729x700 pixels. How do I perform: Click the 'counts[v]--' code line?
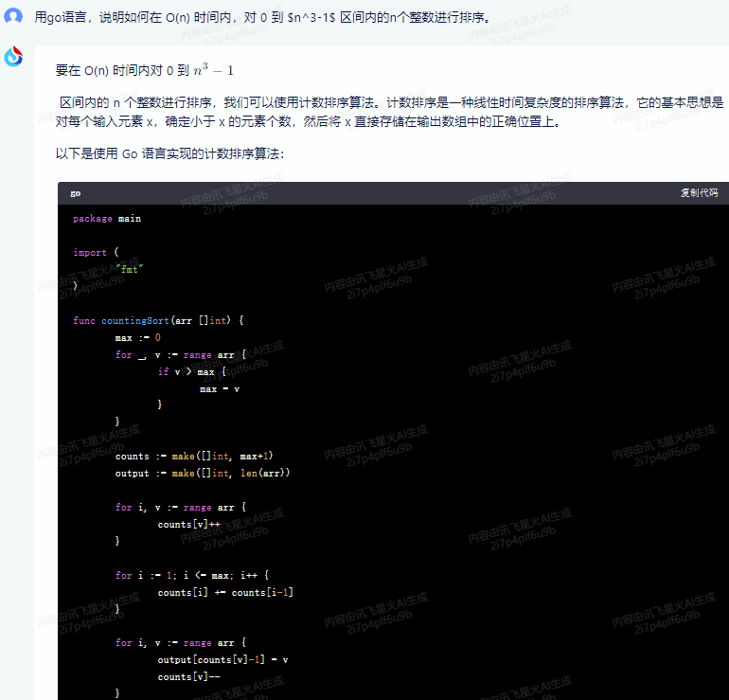[188, 676]
